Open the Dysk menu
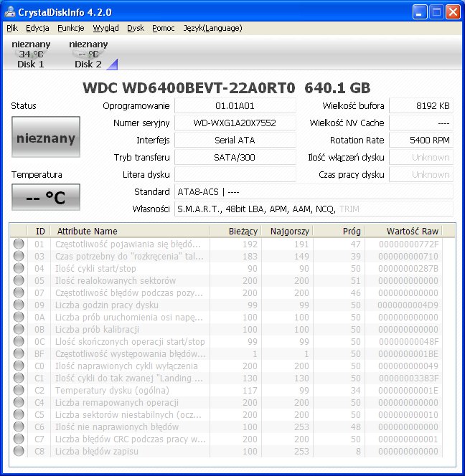 click(136, 28)
